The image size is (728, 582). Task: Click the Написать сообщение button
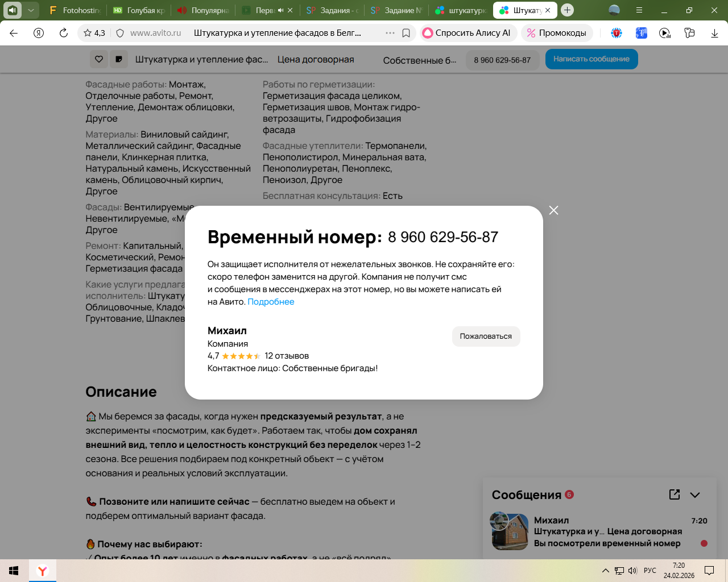click(591, 59)
